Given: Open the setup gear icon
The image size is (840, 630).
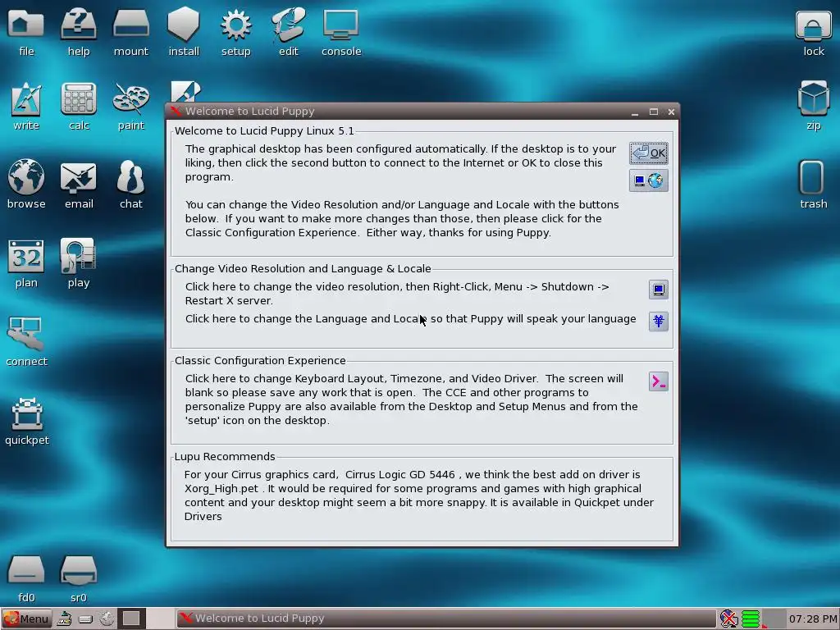Looking at the screenshot, I should [x=235, y=32].
